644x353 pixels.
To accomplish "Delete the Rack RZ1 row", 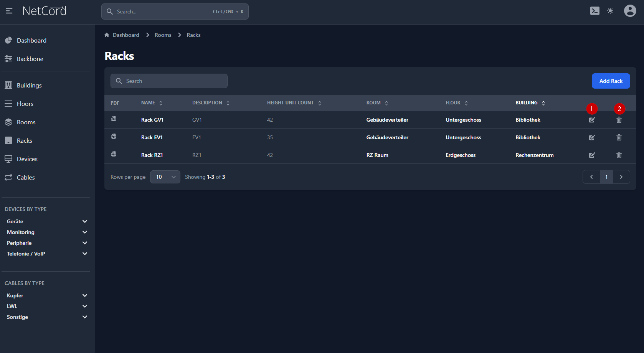I will tap(619, 155).
